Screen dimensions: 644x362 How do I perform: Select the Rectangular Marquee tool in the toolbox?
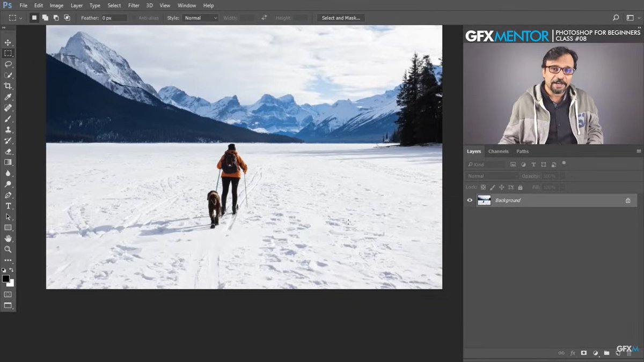[8, 53]
